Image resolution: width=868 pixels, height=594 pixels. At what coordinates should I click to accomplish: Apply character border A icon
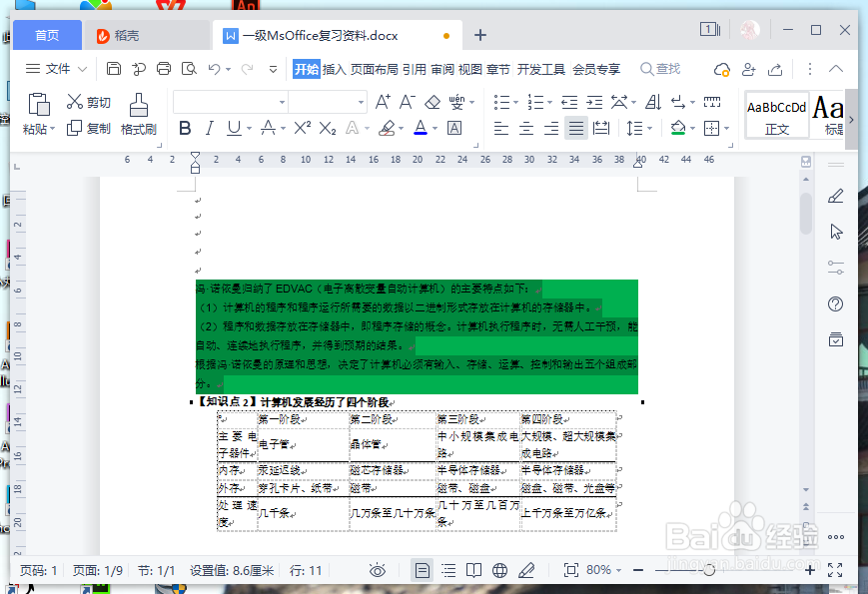coord(454,129)
